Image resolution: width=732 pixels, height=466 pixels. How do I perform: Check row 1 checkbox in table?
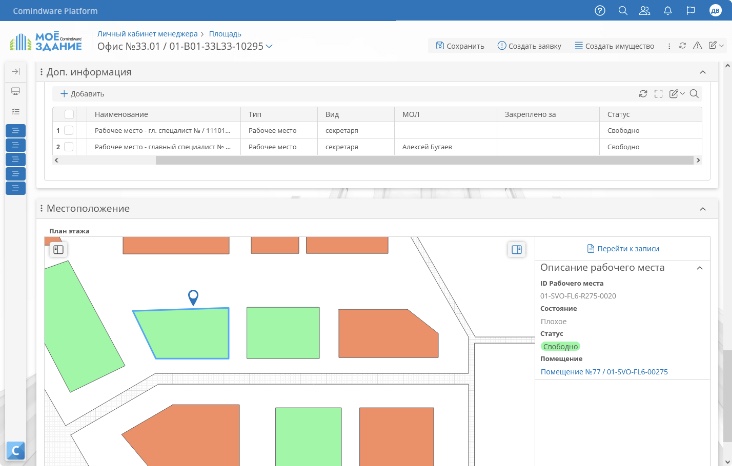pyautogui.click(x=69, y=130)
